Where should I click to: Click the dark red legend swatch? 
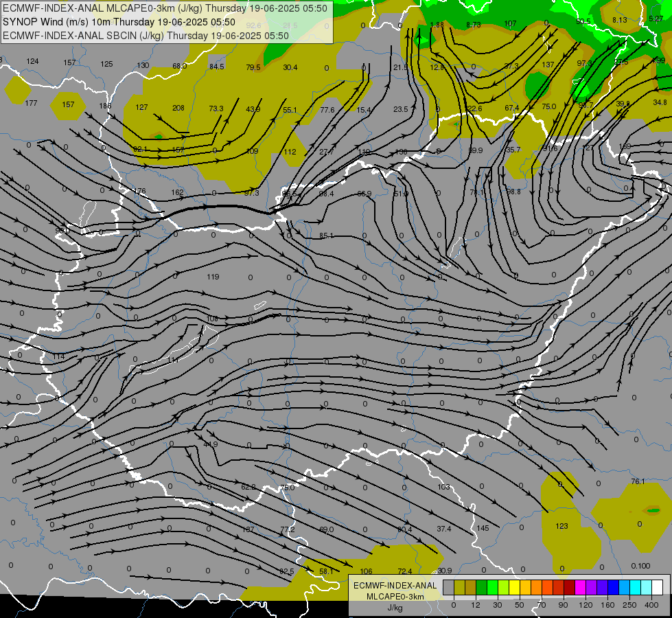569,587
